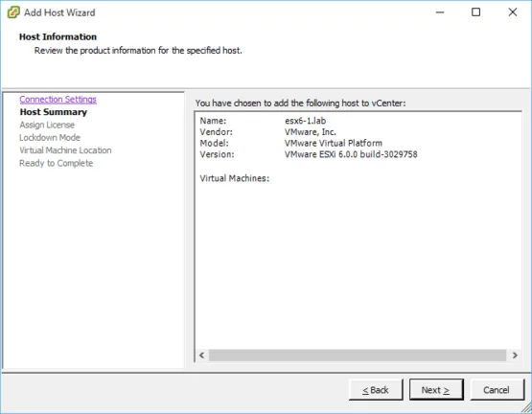Select the Host Summary step
The width and height of the screenshot is (532, 414).
(x=54, y=112)
